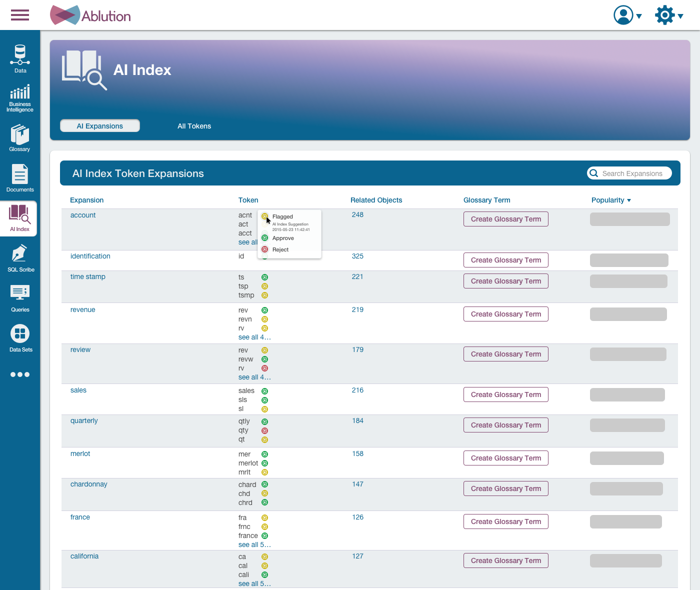Screen dimensions: 700x590
Task: Click the Search Expansions field
Action: 629,173
